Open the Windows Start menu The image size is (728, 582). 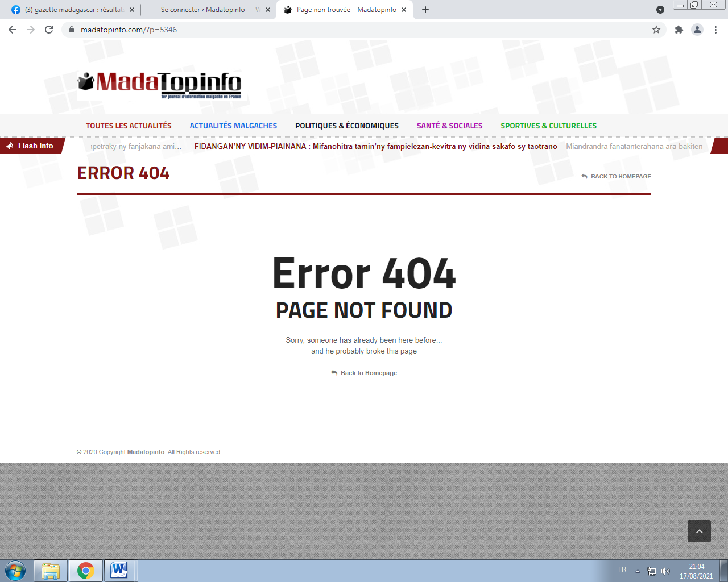[15, 571]
